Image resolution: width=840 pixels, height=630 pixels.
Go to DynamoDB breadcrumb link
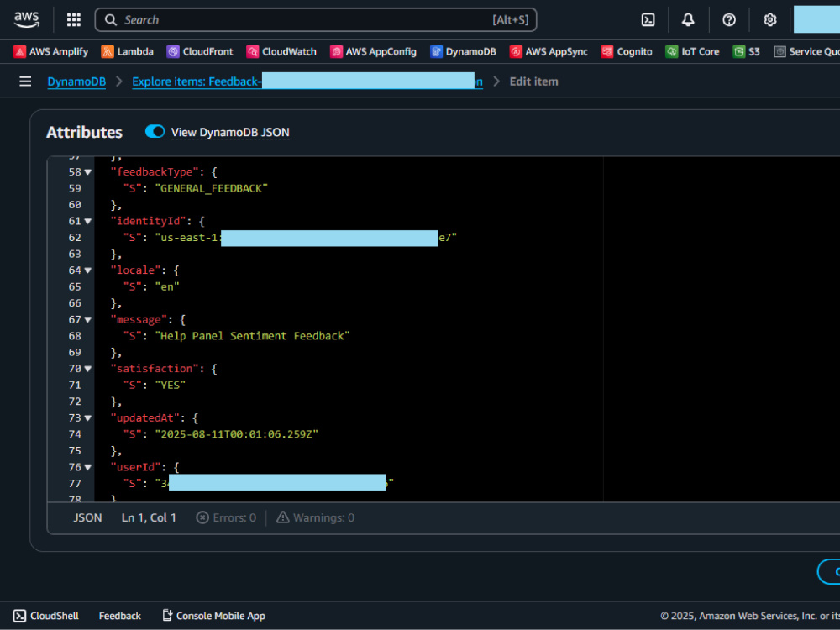tap(76, 81)
